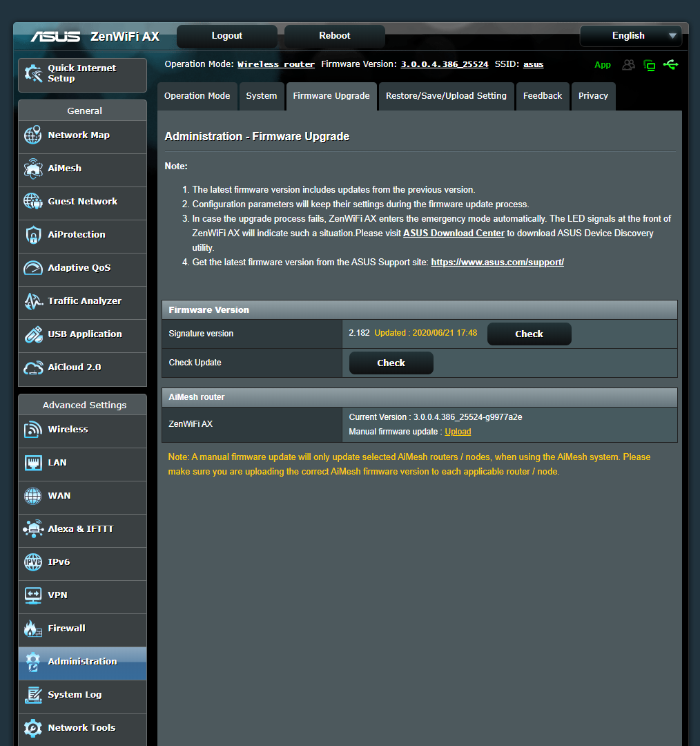
Task: Click Check in the Check Update row
Action: 391,363
